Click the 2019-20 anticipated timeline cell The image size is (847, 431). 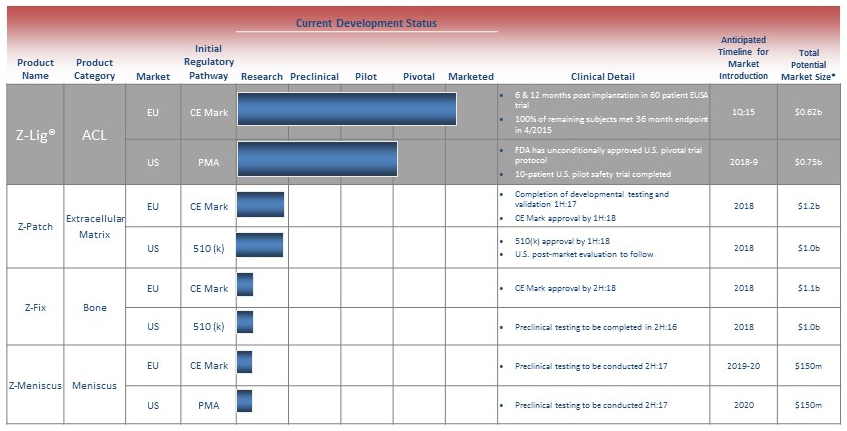(743, 366)
